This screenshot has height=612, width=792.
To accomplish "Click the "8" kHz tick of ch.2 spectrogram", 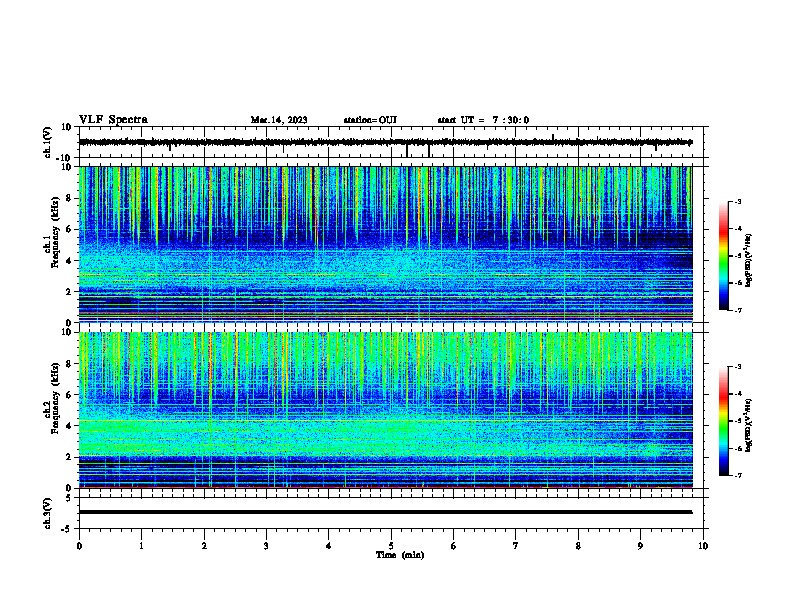I will [70, 364].
